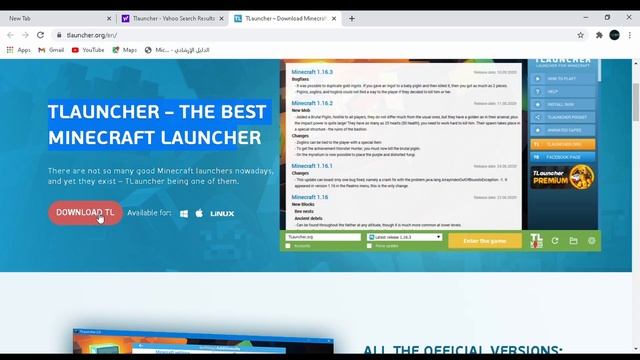The image size is (640, 360).
Task: Open the launcher folder icon
Action: point(573,241)
